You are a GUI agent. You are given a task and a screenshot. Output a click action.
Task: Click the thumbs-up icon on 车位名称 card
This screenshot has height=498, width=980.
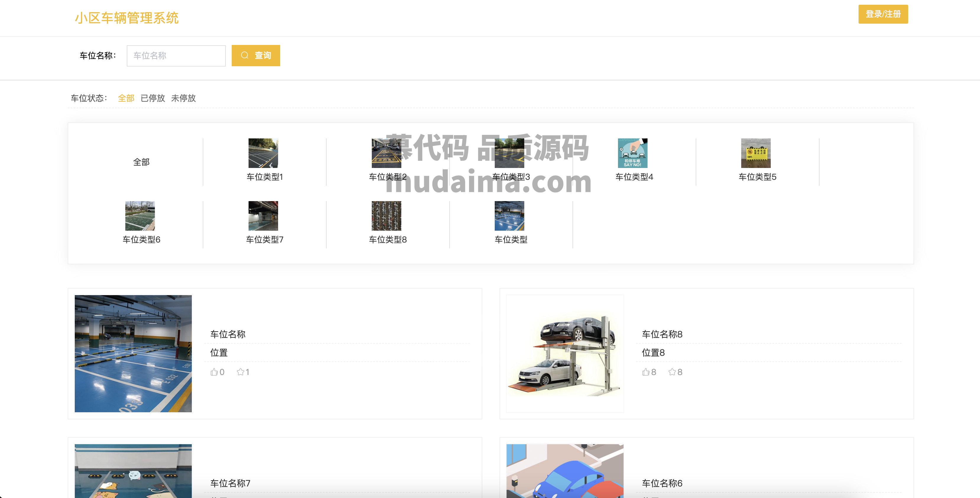[214, 372]
